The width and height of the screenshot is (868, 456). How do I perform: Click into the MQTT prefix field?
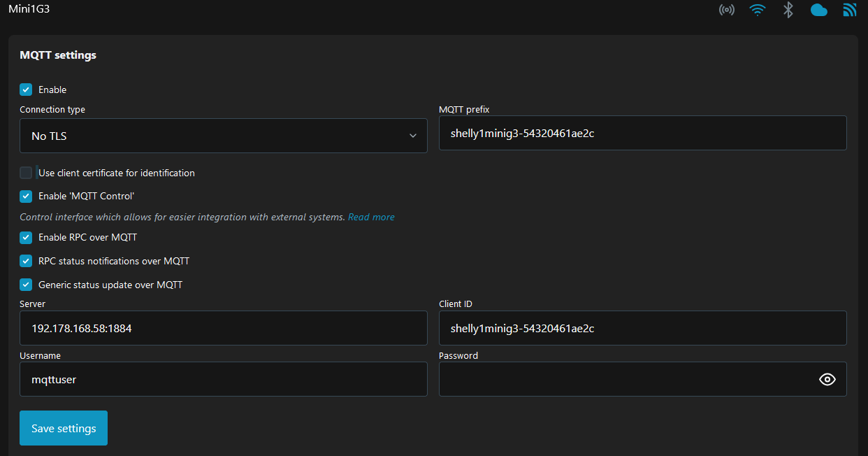[642, 133]
